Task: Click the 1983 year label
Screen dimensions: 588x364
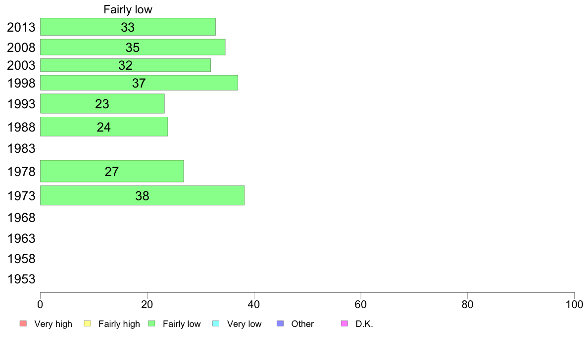Action: (x=21, y=148)
